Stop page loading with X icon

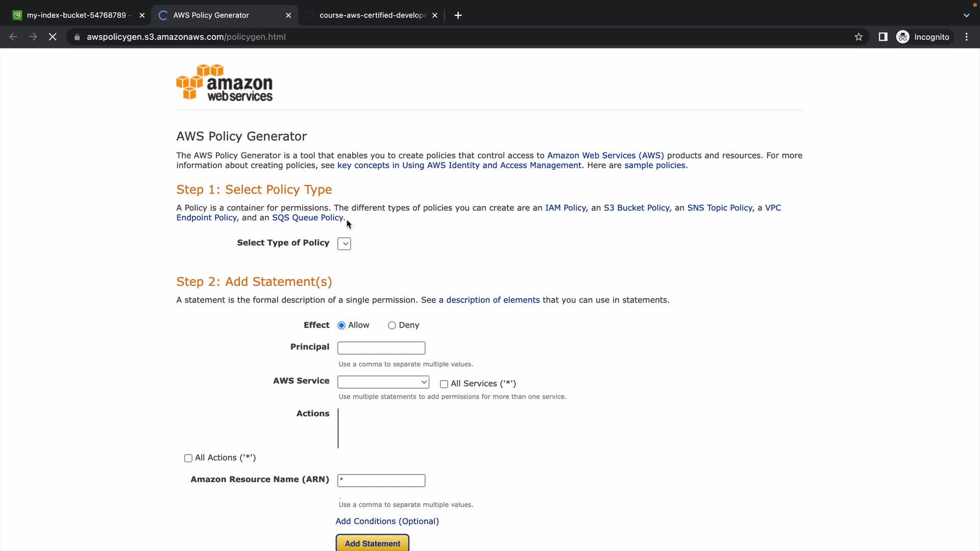point(53,37)
